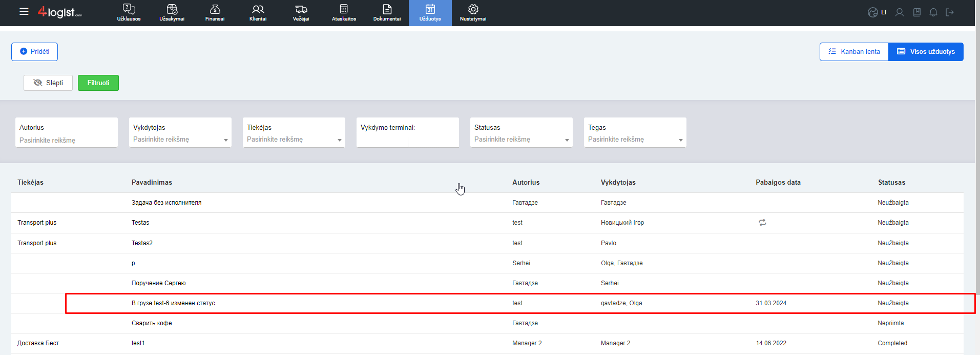Open task 'В грузе test-6 изменен статус'
Viewport: 980px width, 355px height.
pyautogui.click(x=173, y=303)
